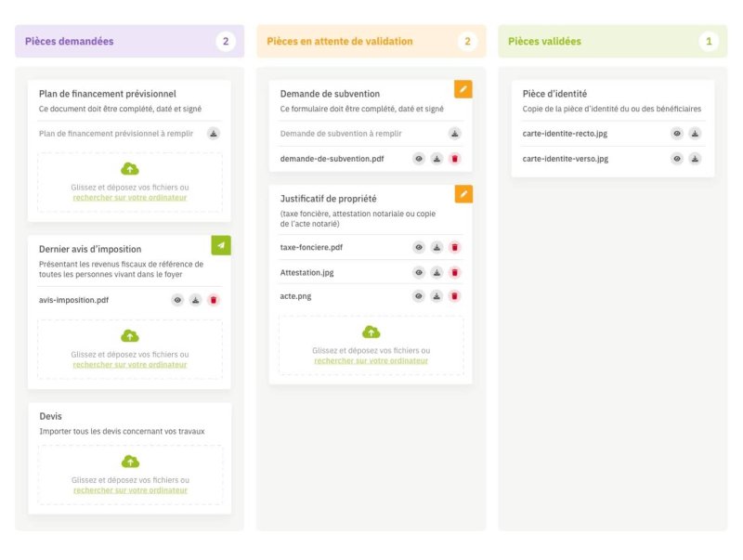Delete Attestation.jpg using trash icon
The width and height of the screenshot is (743, 560).
[455, 272]
